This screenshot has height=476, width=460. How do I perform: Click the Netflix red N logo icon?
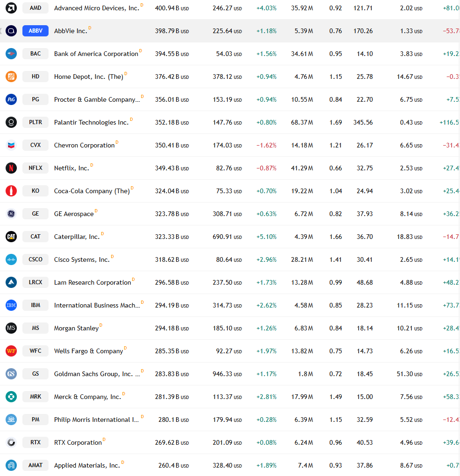[x=11, y=168]
